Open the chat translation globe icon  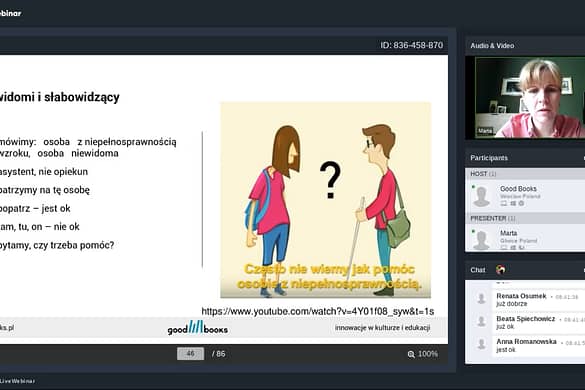point(500,269)
